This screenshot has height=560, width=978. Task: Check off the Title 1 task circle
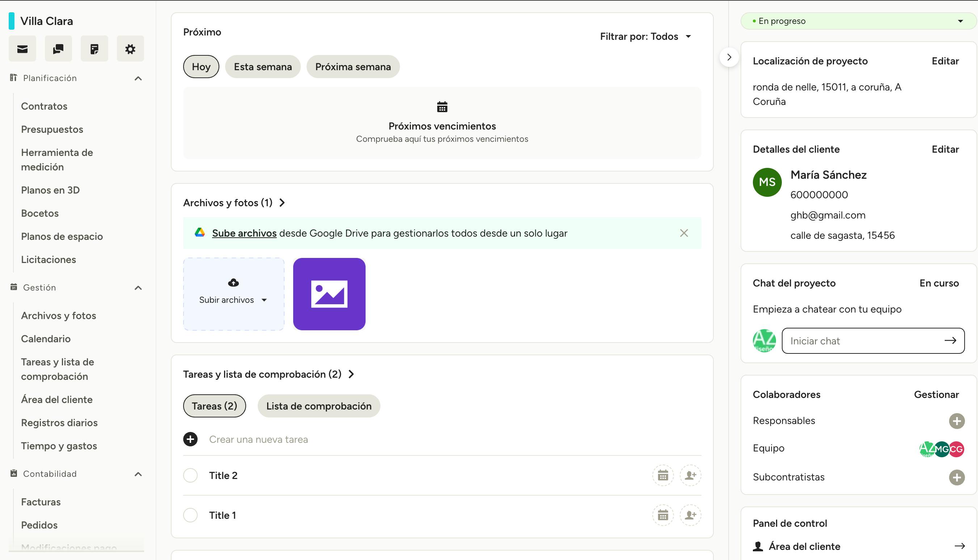(x=190, y=515)
